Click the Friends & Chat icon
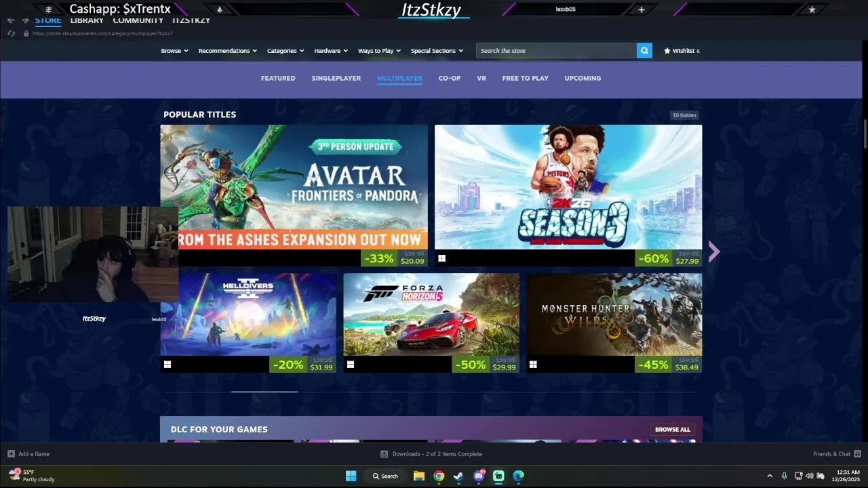The width and height of the screenshot is (868, 488). (857, 453)
